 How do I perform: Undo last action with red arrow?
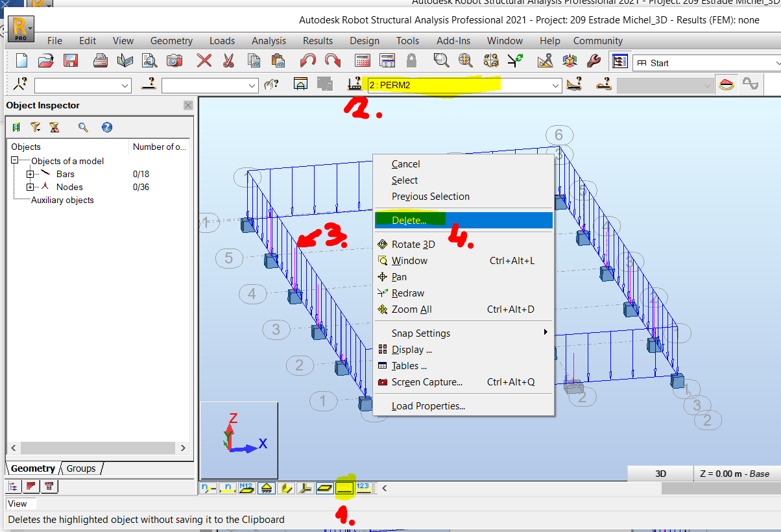308,61
